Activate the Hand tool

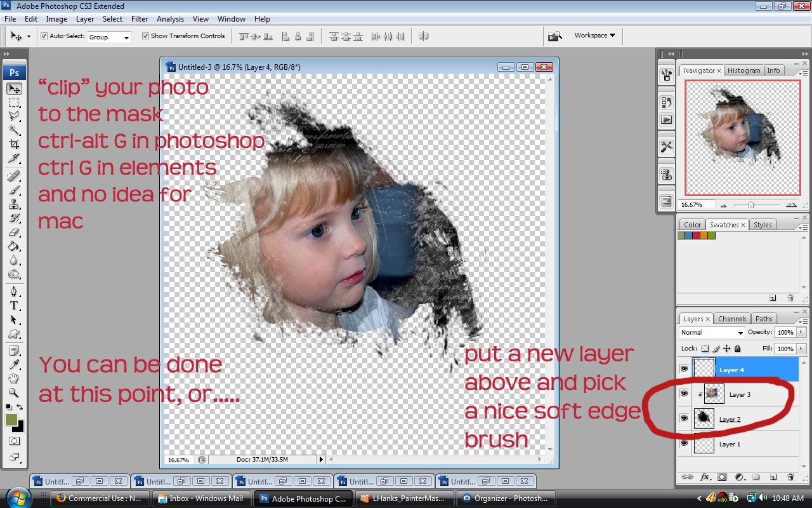(x=14, y=378)
